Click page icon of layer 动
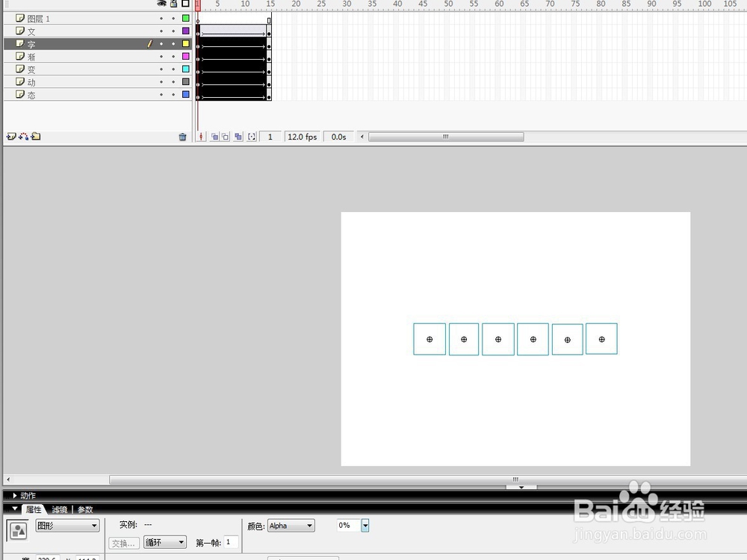The height and width of the screenshot is (560, 747). pos(20,82)
